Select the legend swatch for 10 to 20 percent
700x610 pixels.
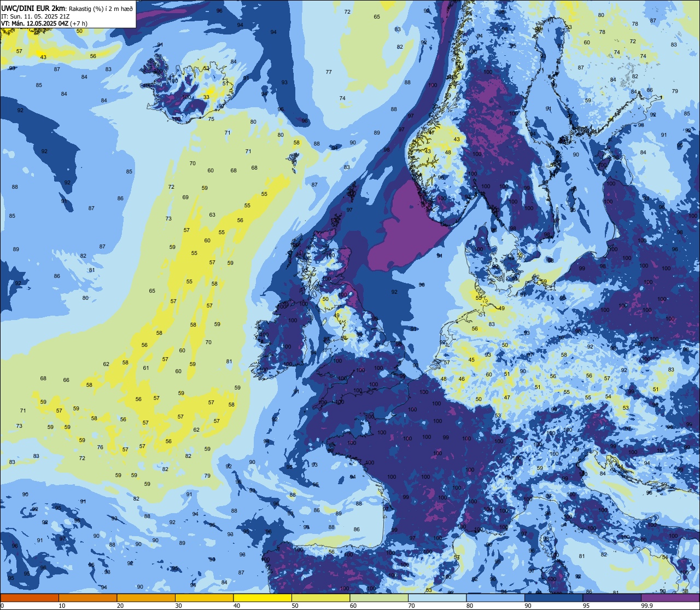point(87,597)
